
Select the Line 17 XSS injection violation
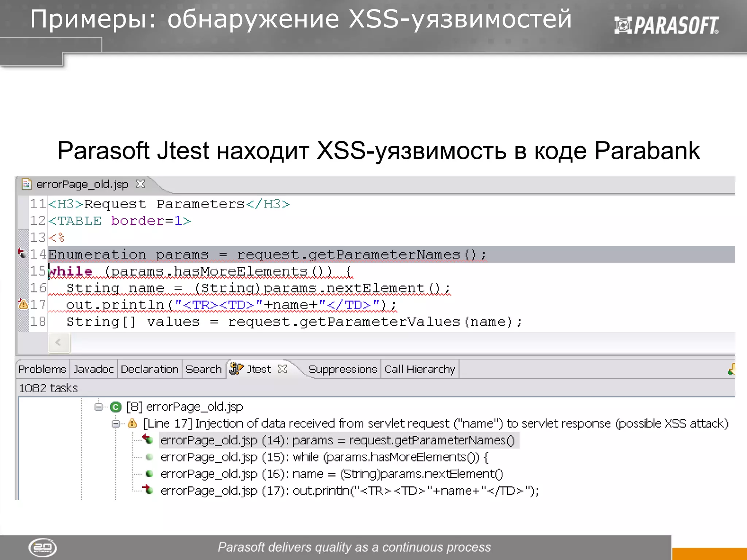[436, 424]
